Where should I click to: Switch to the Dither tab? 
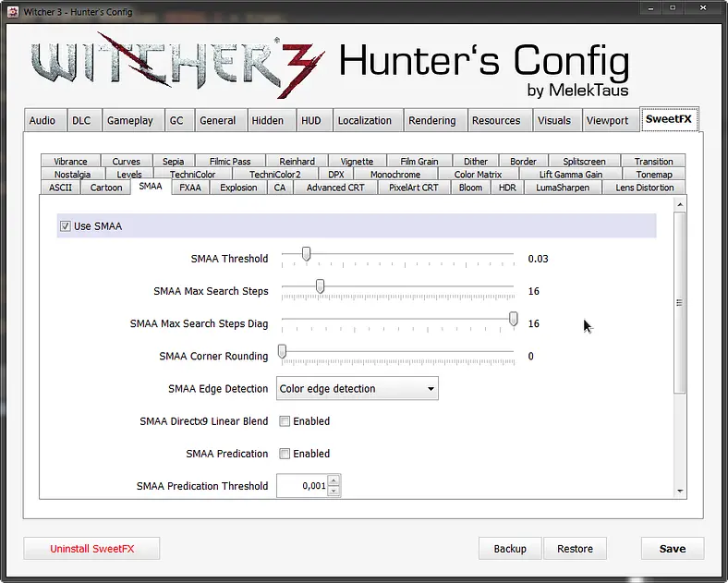point(476,161)
